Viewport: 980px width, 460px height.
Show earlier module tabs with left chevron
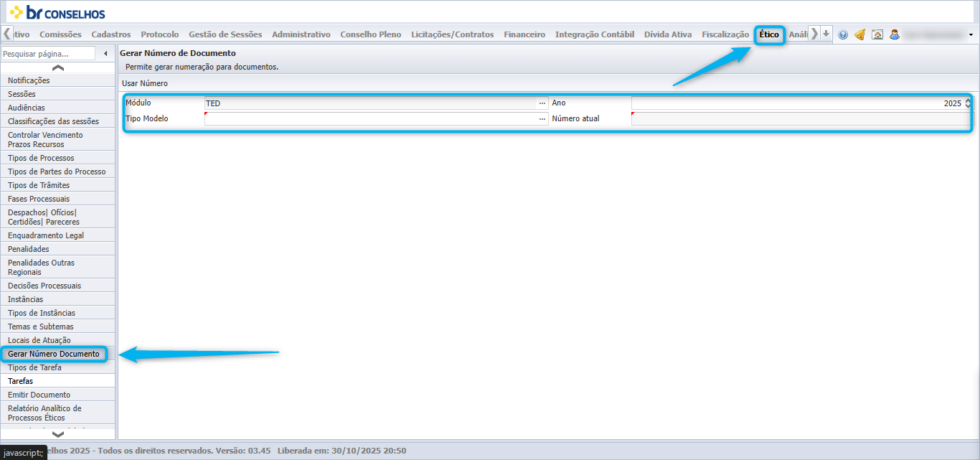click(x=7, y=34)
